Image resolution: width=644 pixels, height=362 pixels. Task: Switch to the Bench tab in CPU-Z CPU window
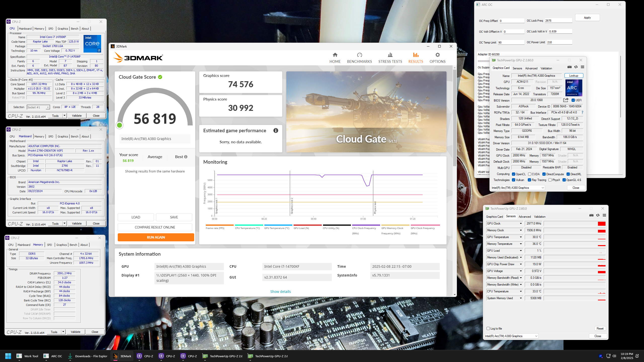coord(74,29)
